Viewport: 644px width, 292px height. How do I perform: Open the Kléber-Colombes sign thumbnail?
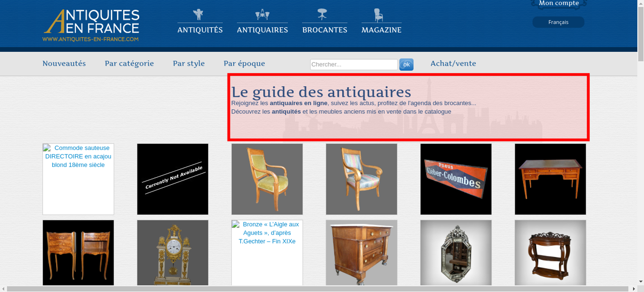(x=456, y=179)
